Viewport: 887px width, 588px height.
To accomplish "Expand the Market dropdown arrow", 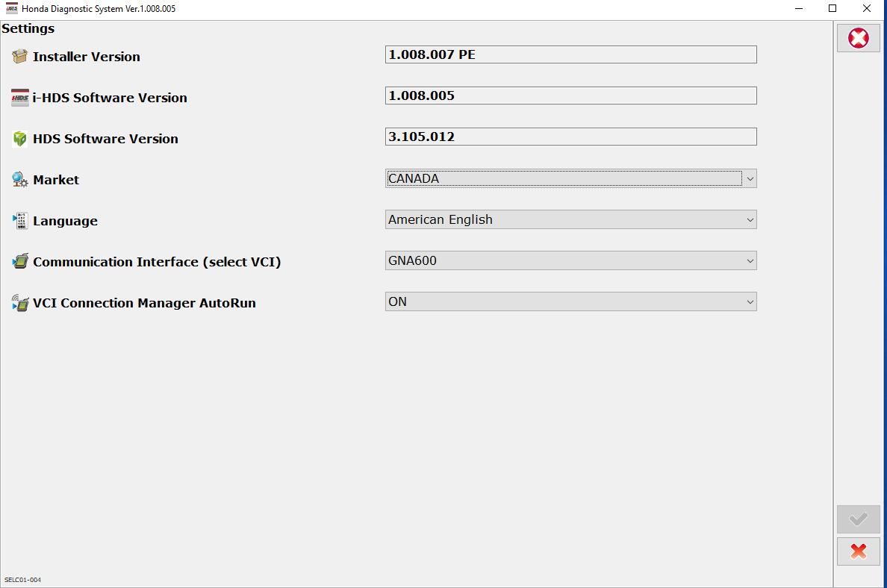I will 750,178.
